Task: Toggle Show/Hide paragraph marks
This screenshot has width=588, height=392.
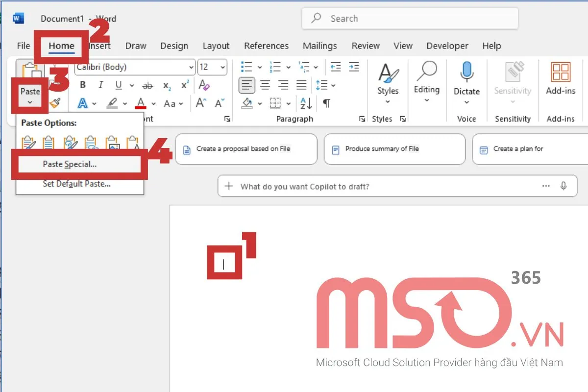Action: tap(326, 103)
